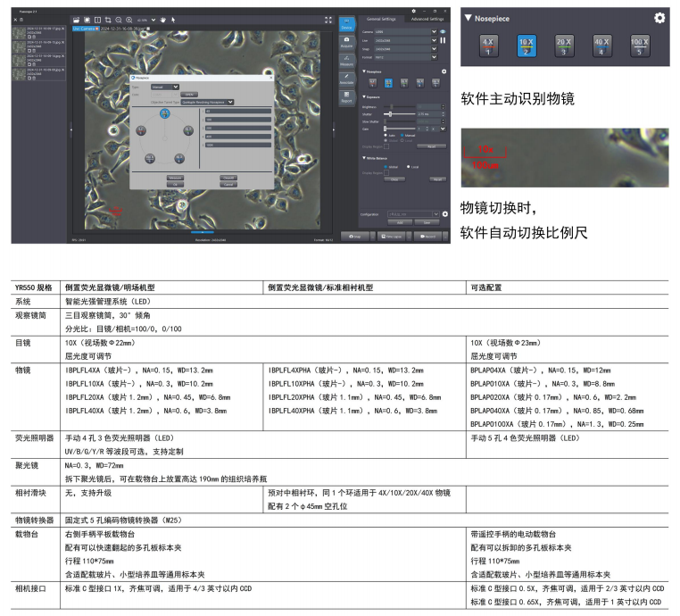Switch to the Uvc Camera tab

tap(86, 29)
